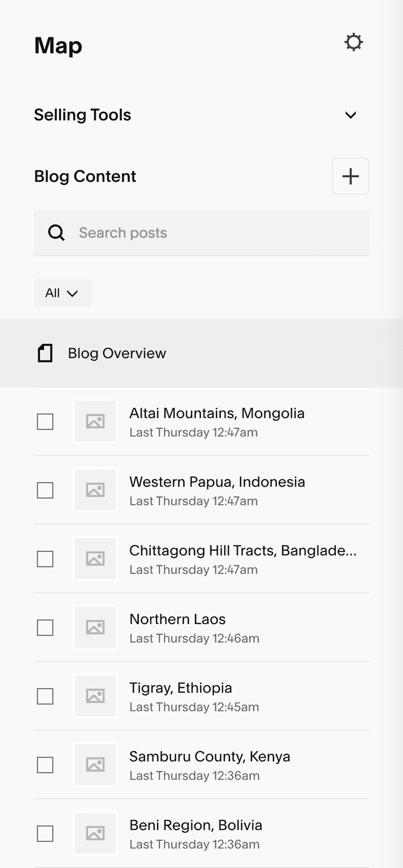Select the Chittagong Hill Tracts checkbox
This screenshot has width=403, height=868.
(45, 559)
